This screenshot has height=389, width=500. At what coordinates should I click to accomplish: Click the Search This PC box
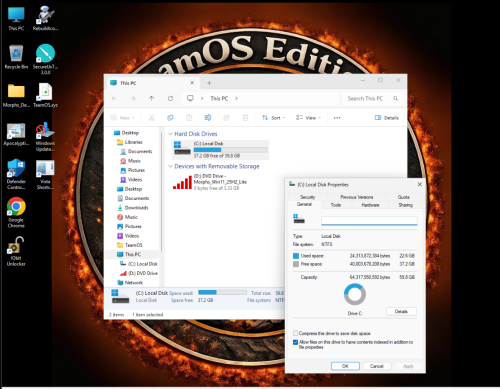371,98
